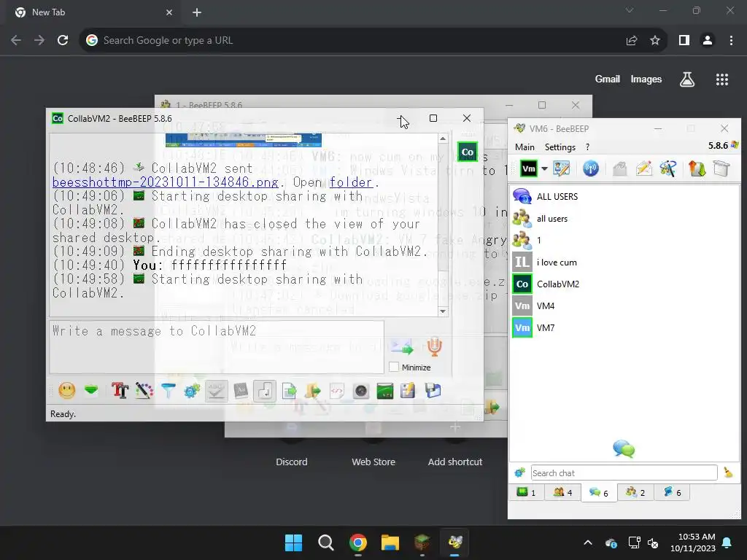This screenshot has width=747, height=560.
Task: Toggle the ABC spell check button
Action: click(x=216, y=391)
